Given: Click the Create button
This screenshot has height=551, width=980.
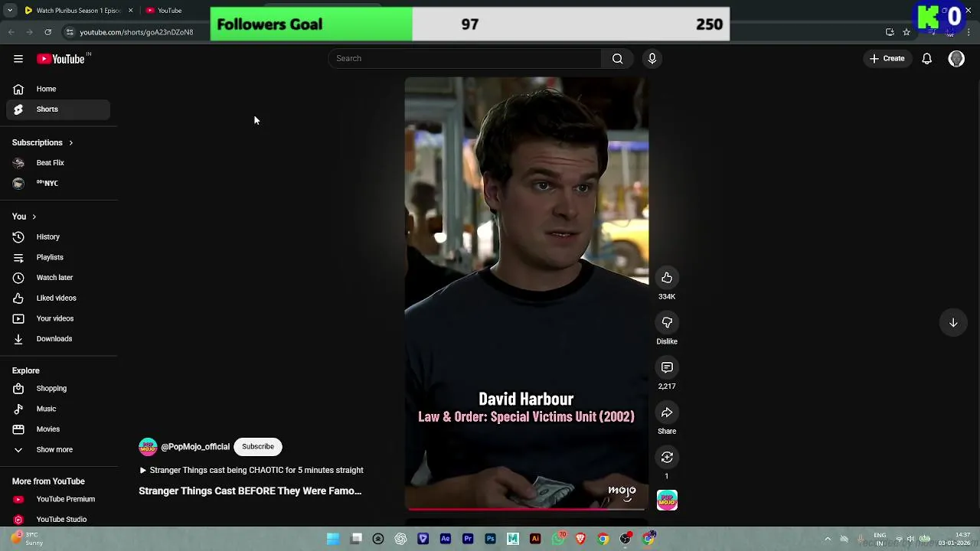Looking at the screenshot, I should 887,59.
